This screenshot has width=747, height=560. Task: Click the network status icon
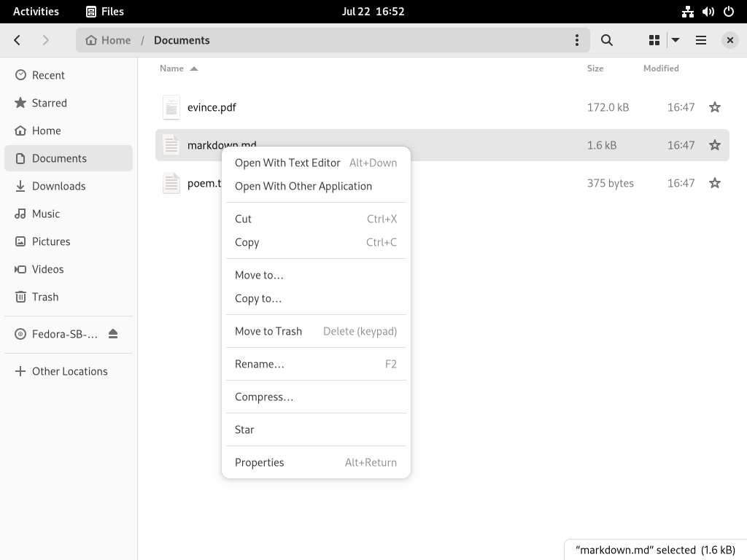point(687,12)
